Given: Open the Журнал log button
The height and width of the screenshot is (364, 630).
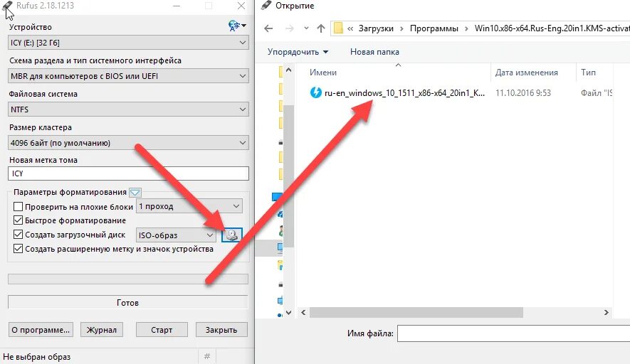Looking at the screenshot, I should [x=102, y=330].
